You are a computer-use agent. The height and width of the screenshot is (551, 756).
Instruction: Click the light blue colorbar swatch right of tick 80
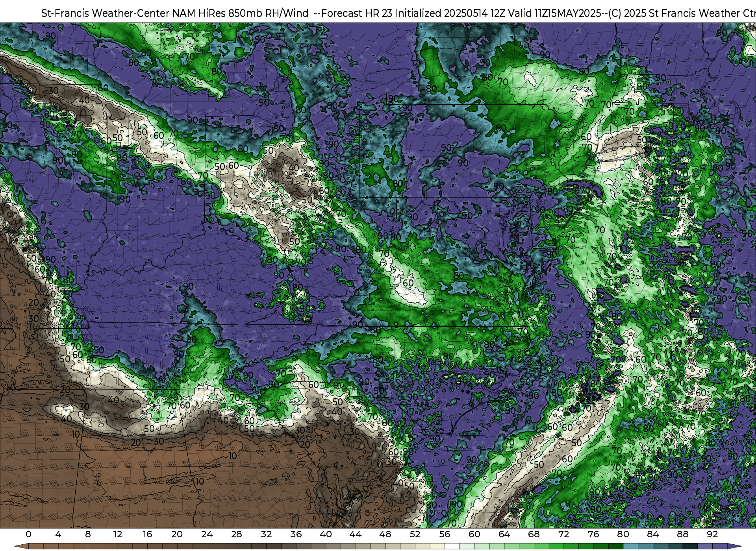click(630, 546)
